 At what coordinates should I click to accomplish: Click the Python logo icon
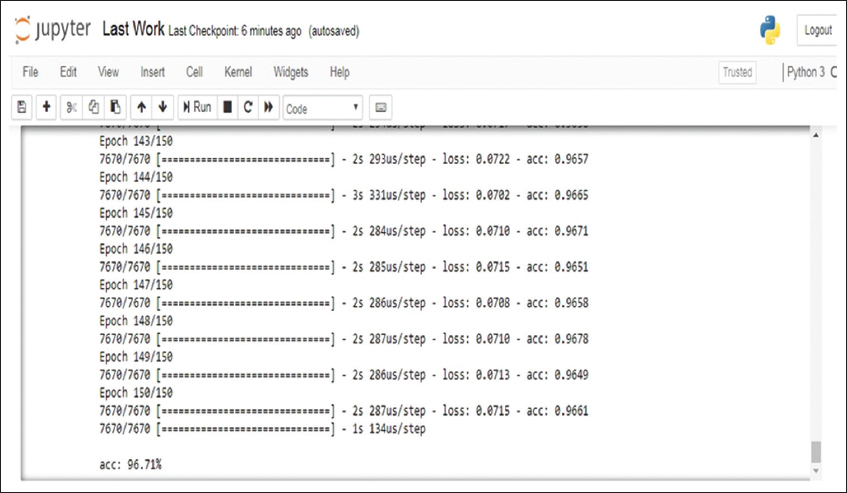coord(770,30)
